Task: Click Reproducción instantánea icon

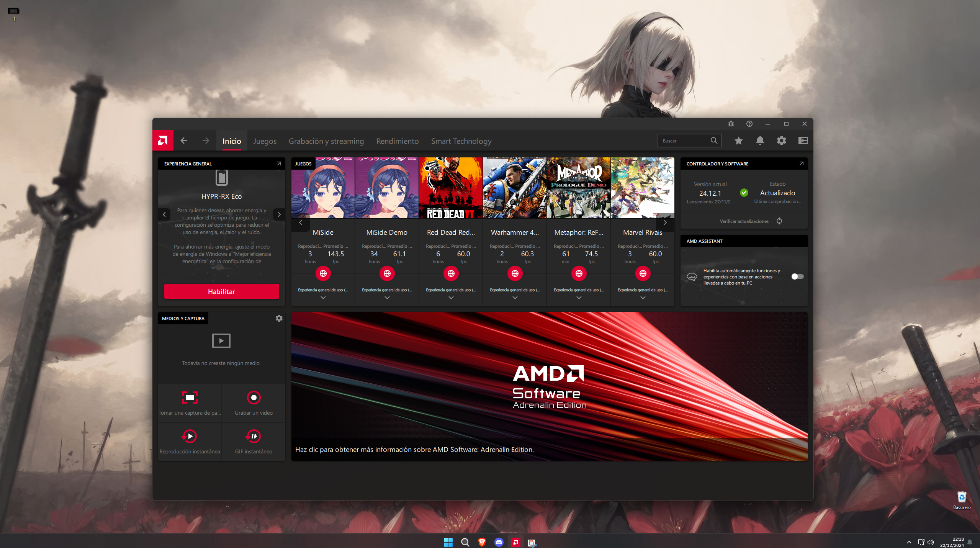Action: 190,436
